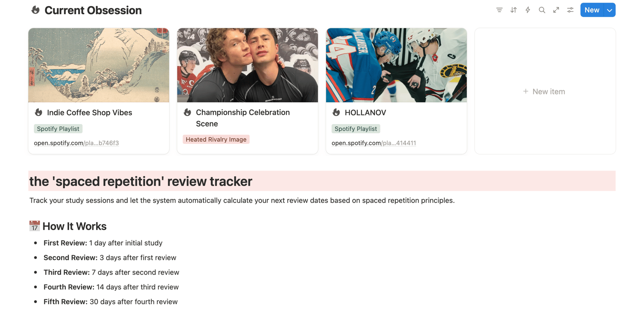The width and height of the screenshot is (644, 311).
Task: Open the snowy landscape card cover image
Action: pos(99,65)
